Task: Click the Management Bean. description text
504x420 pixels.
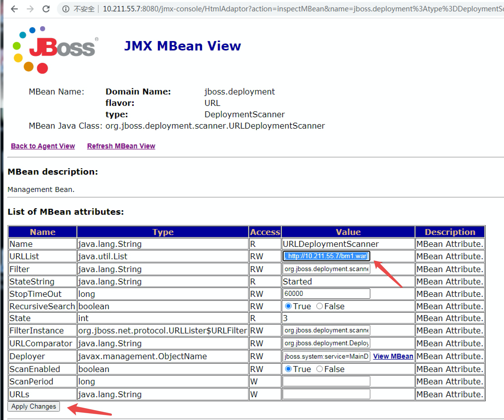Action: click(x=41, y=189)
